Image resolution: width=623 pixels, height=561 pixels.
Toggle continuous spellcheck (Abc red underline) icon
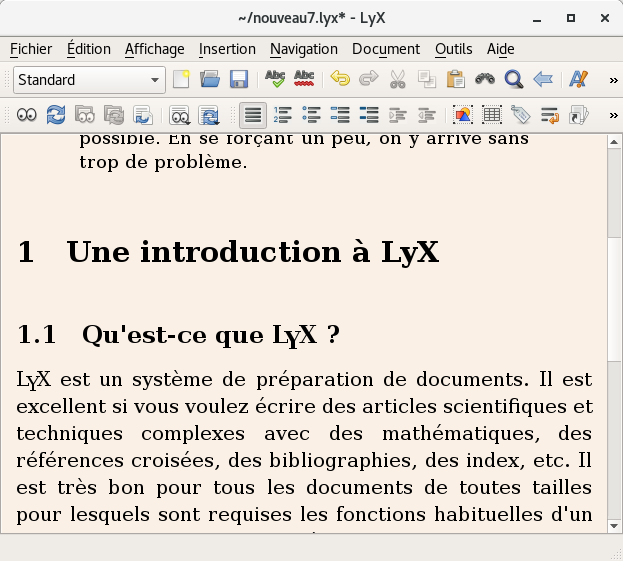(304, 79)
